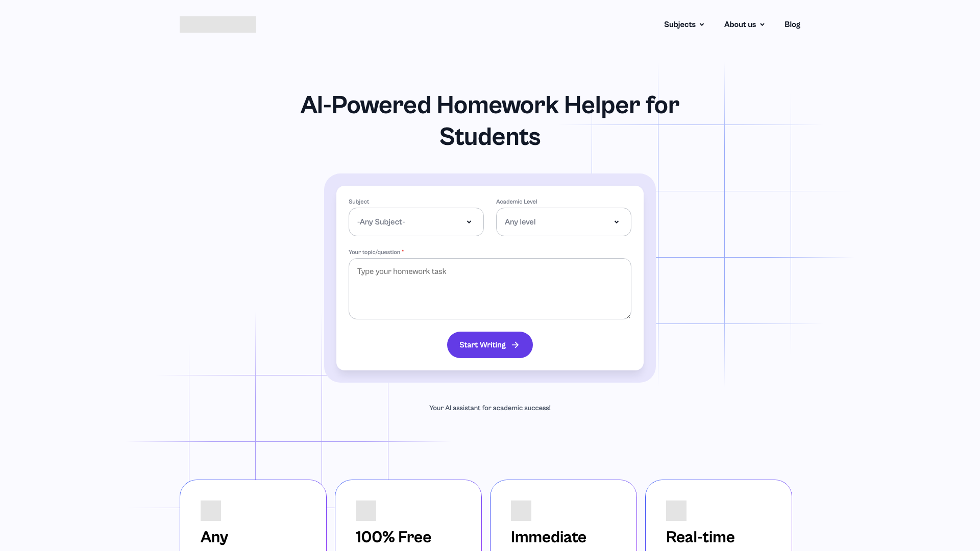This screenshot has width=980, height=551.
Task: Click the Blog menu item
Action: point(792,24)
